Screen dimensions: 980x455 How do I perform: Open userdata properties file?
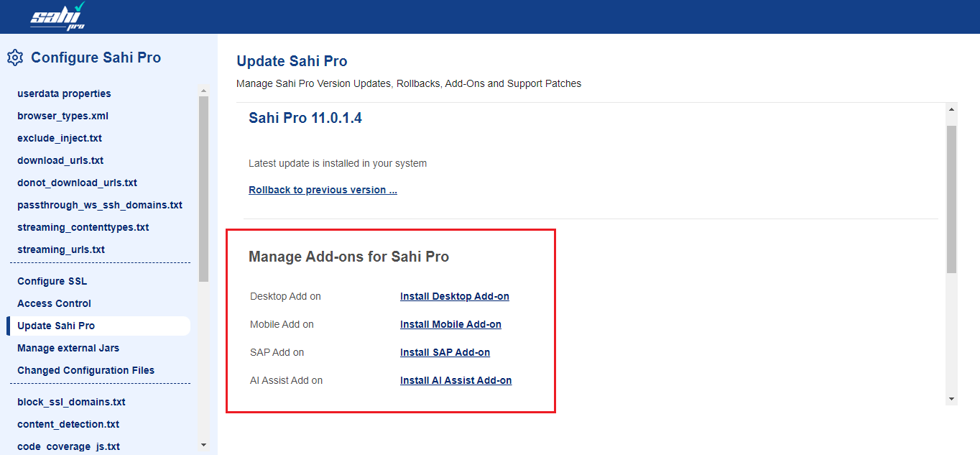click(x=64, y=93)
